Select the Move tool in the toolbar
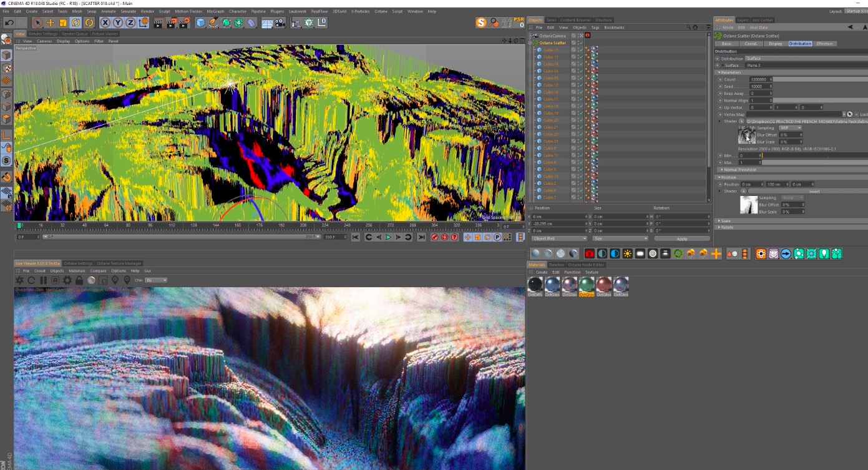The height and width of the screenshot is (470, 868). [x=51, y=23]
